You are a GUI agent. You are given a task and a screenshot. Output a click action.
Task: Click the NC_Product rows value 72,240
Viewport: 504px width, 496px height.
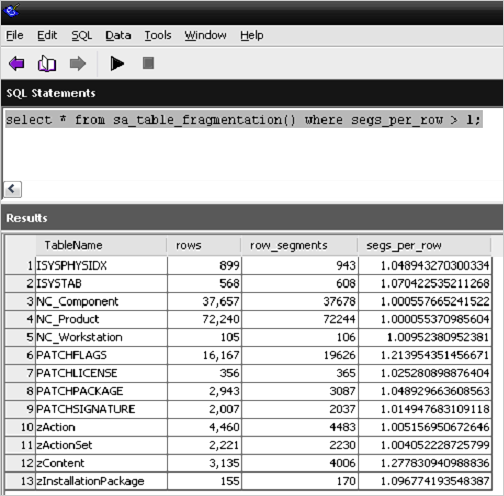click(x=205, y=319)
